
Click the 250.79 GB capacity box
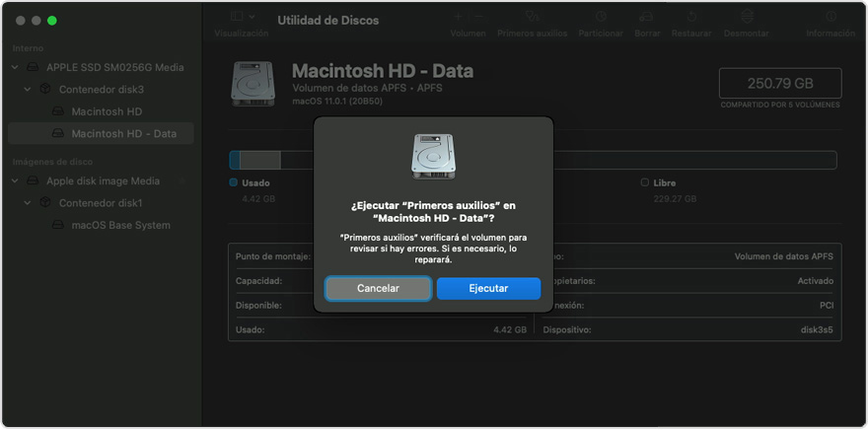point(779,83)
